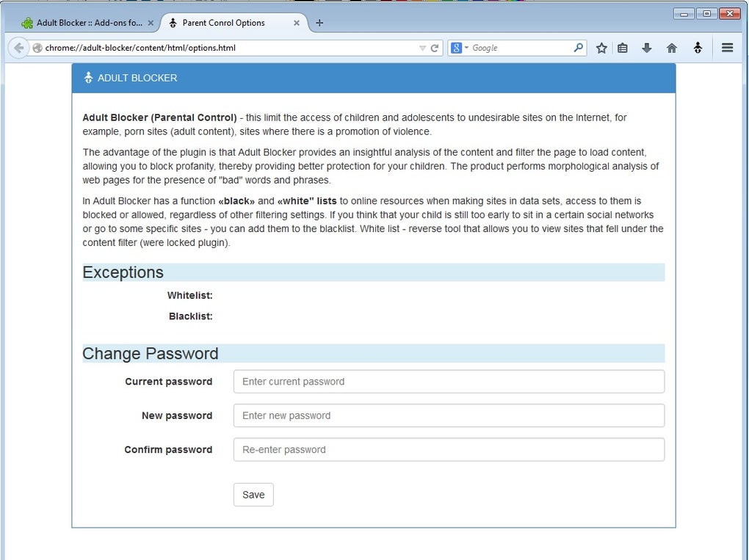Click the Adult Blocker toolbar icon
This screenshot has height=560, width=749.
tap(698, 48)
